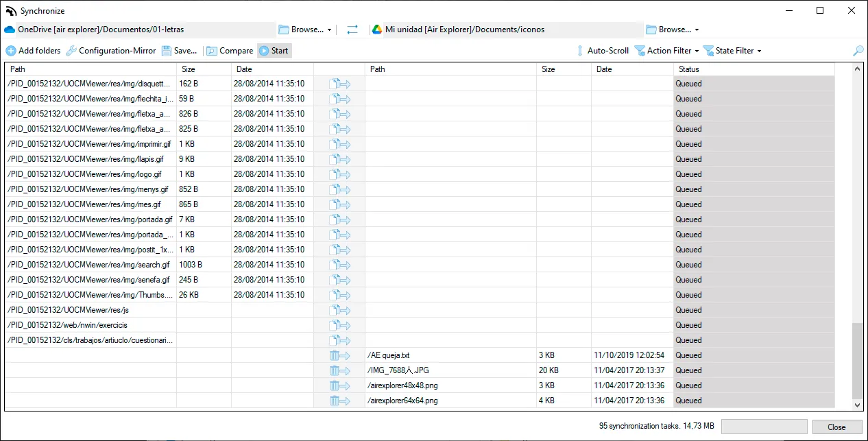
Task: Click the Close button
Action: pyautogui.click(x=837, y=427)
